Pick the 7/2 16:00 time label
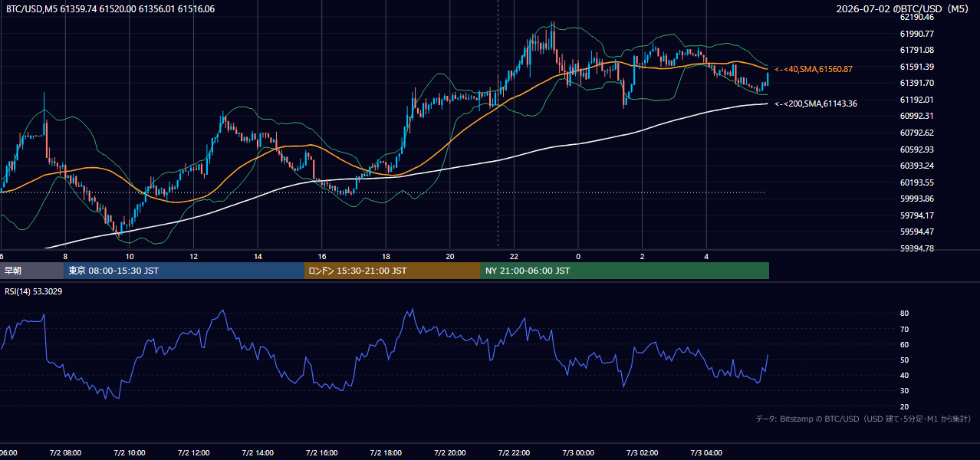The height and width of the screenshot is (460, 980). (322, 453)
